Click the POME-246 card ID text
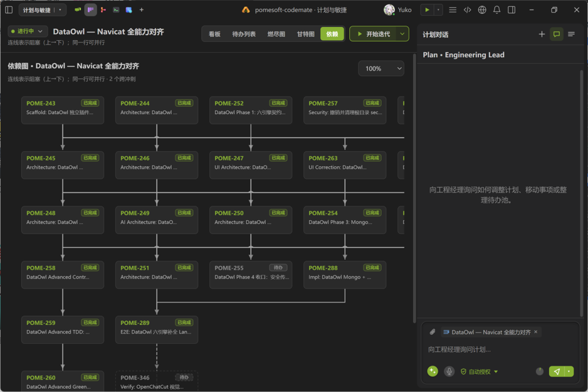Viewport: 588px width, 392px height. point(135,158)
